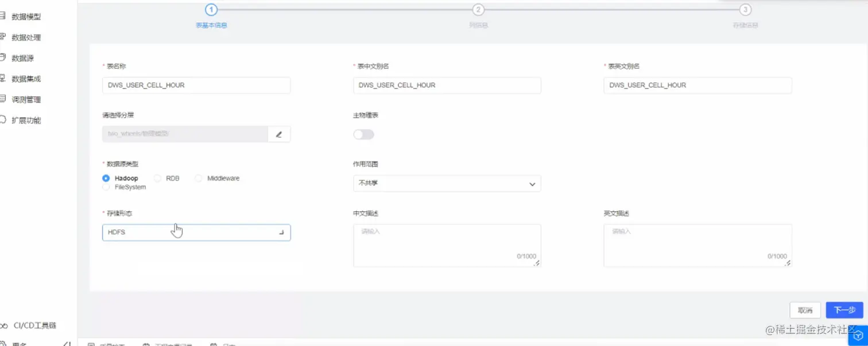Open 数据模型 in the sidebar
The height and width of the screenshot is (346, 868).
(x=26, y=17)
